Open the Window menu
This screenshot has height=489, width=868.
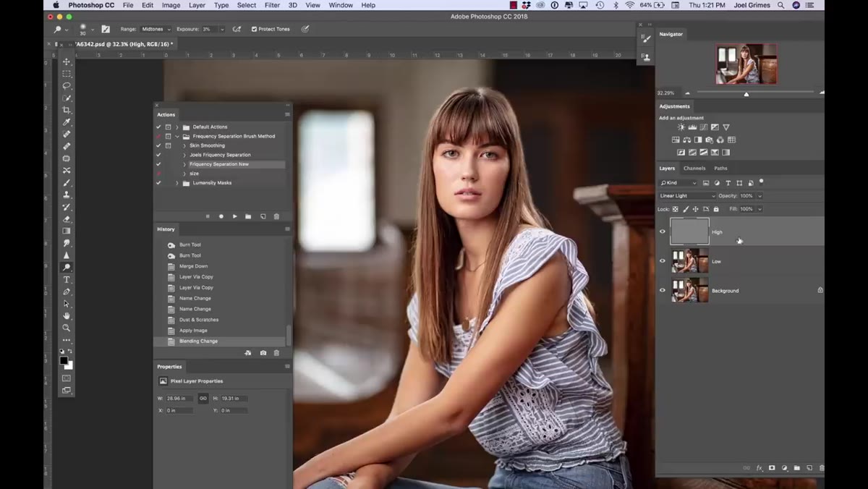(x=341, y=5)
